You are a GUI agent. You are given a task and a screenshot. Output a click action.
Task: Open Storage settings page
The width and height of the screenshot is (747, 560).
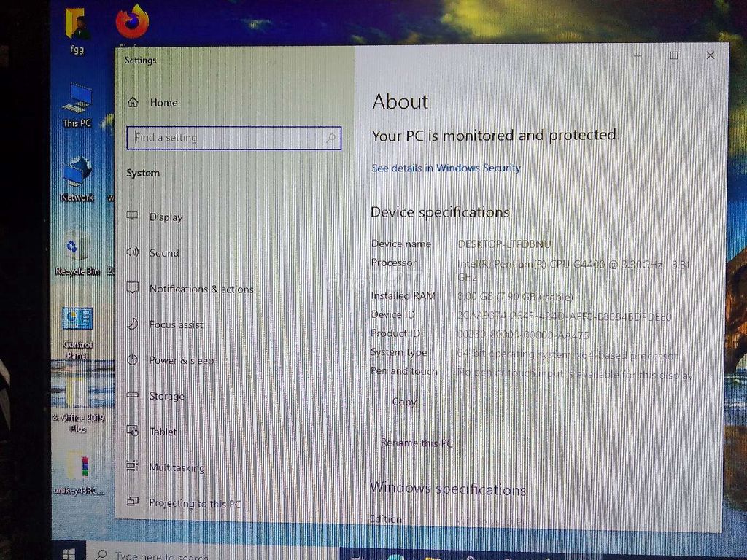(x=166, y=396)
